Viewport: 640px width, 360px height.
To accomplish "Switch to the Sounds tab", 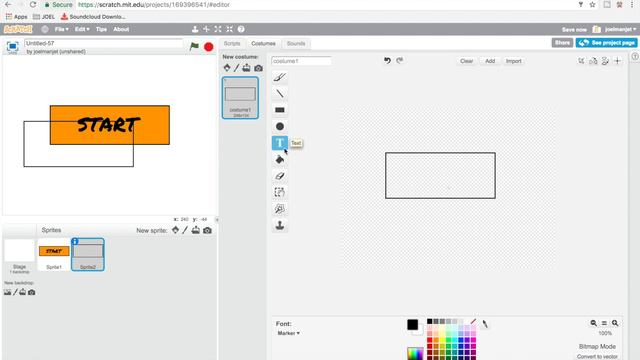I will pyautogui.click(x=296, y=43).
